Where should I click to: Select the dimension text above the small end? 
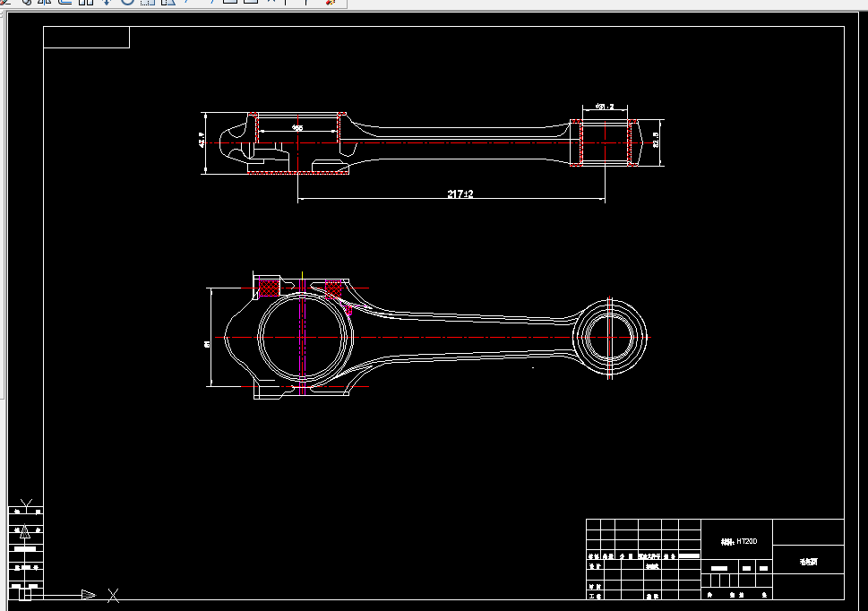pos(605,107)
